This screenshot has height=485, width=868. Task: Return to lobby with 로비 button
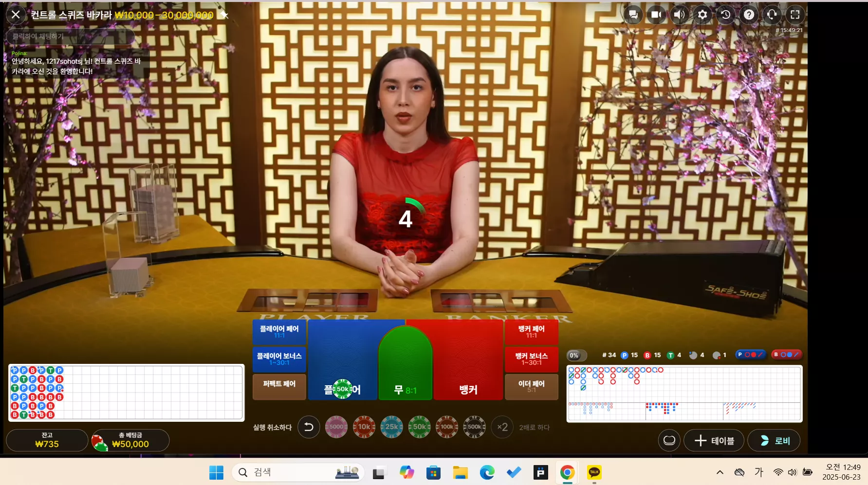point(774,440)
